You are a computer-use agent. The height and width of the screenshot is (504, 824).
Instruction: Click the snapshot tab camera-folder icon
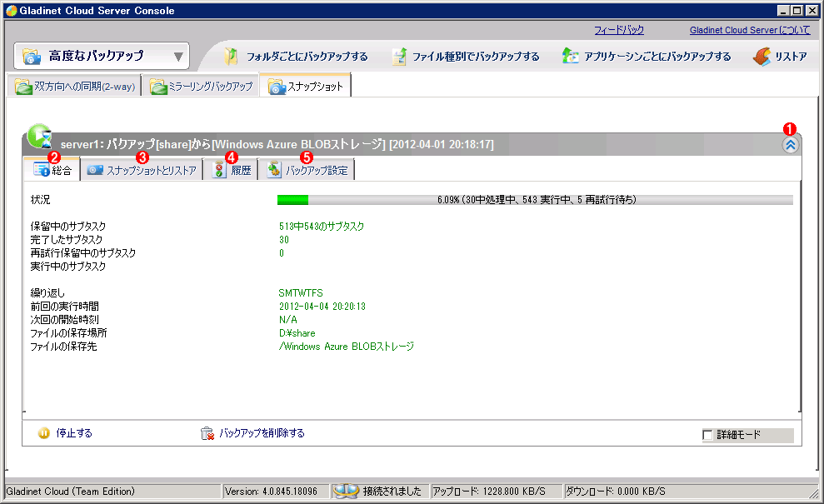[x=276, y=87]
